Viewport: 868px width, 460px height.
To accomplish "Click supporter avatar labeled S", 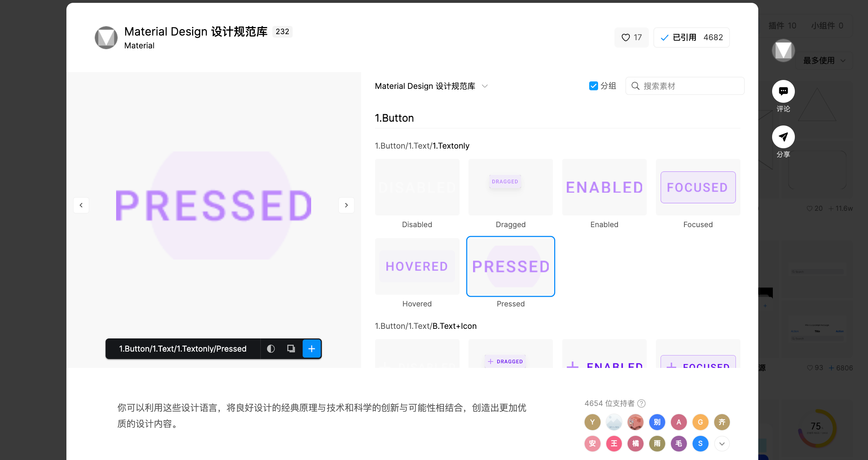I will click(x=700, y=444).
